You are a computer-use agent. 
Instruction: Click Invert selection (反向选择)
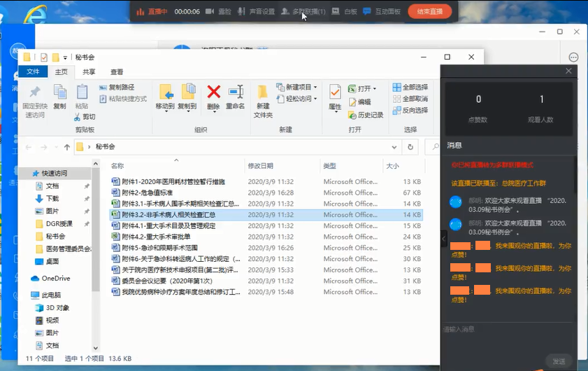pos(410,110)
